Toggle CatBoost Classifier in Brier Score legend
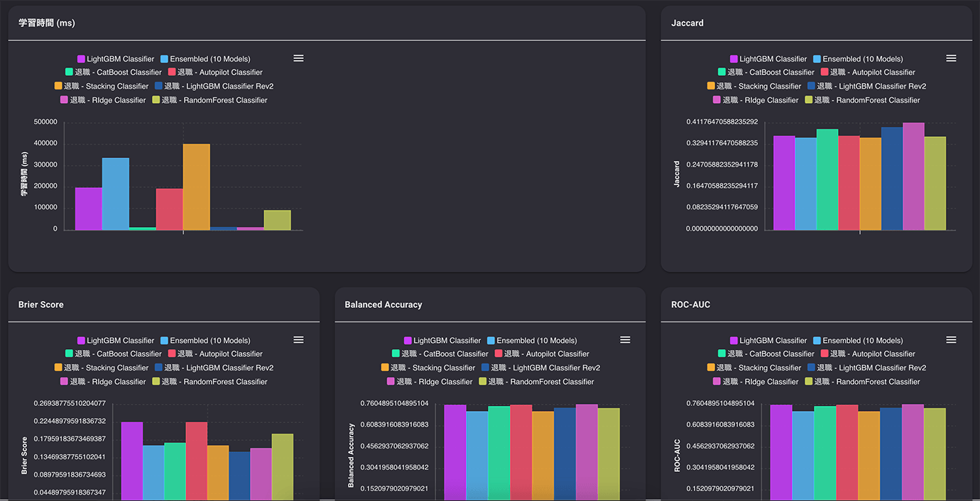This screenshot has height=501, width=980. pyautogui.click(x=114, y=354)
